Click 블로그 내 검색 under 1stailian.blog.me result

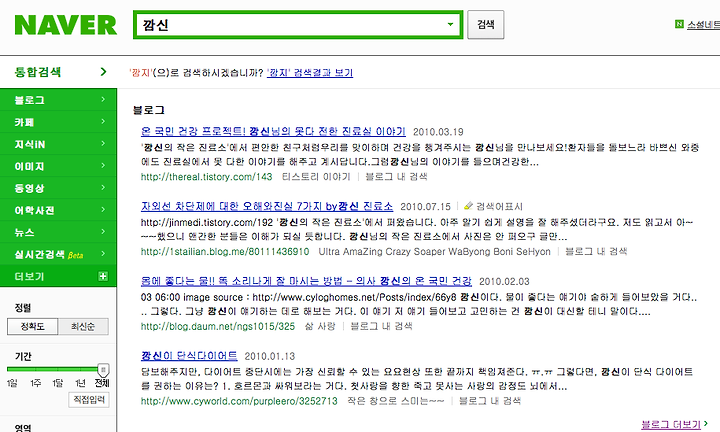click(596, 252)
